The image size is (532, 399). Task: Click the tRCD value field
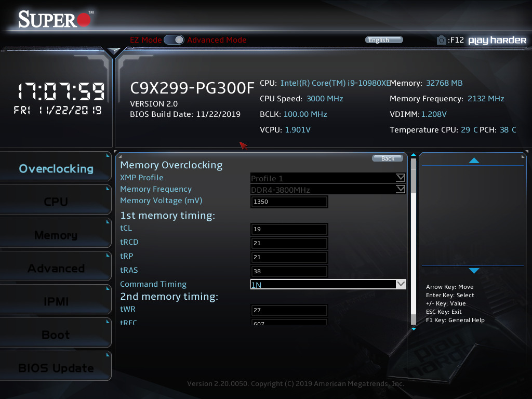[x=289, y=243]
